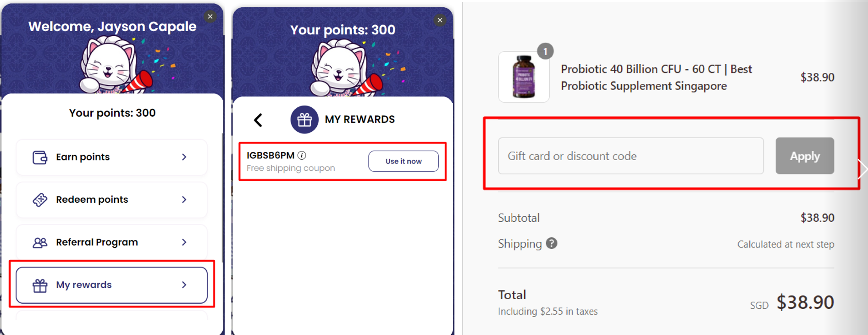Viewport: 868px width, 335px height.
Task: Open the Referral Program menu entry
Action: coord(111,242)
